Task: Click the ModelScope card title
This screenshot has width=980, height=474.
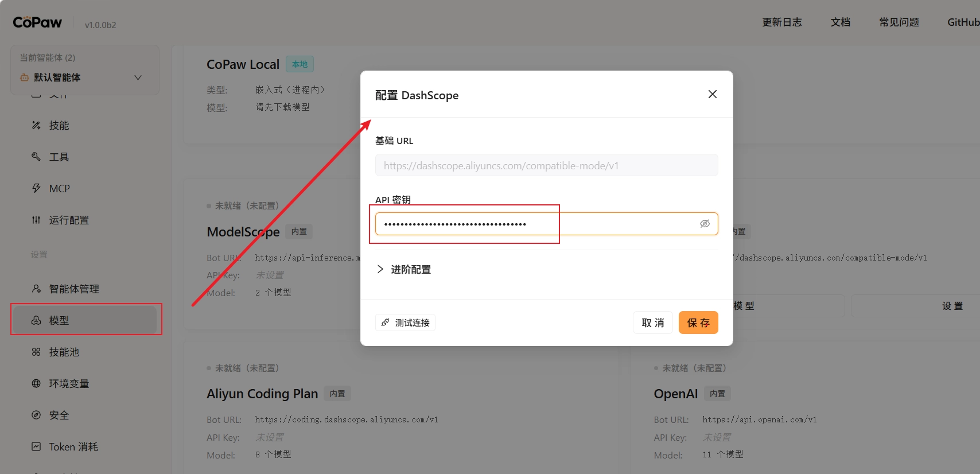Action: 243,232
